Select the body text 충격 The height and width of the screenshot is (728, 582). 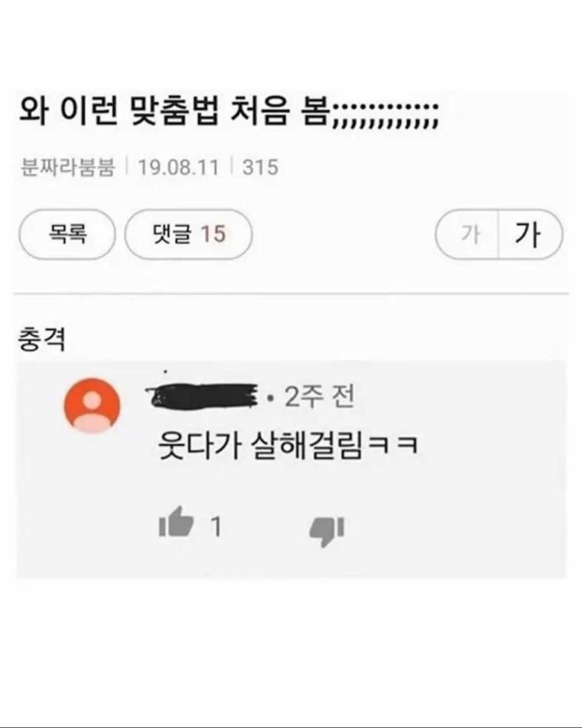[42, 339]
